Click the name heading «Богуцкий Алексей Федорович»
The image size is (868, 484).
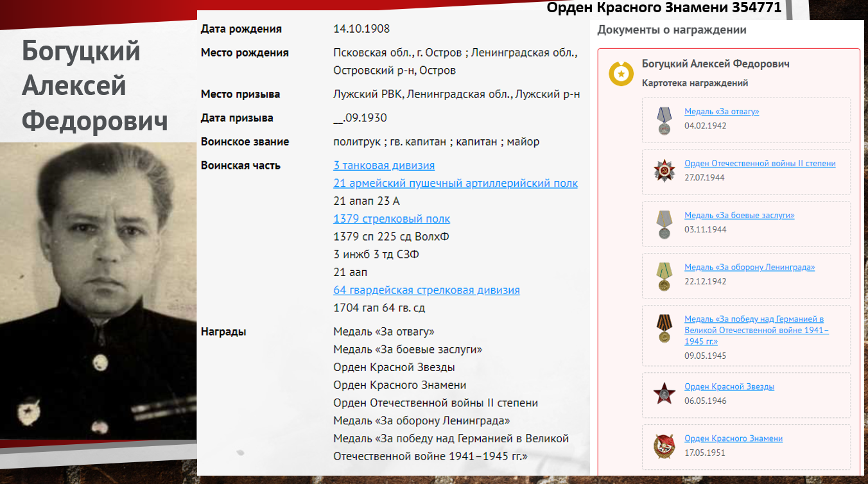tap(95, 86)
